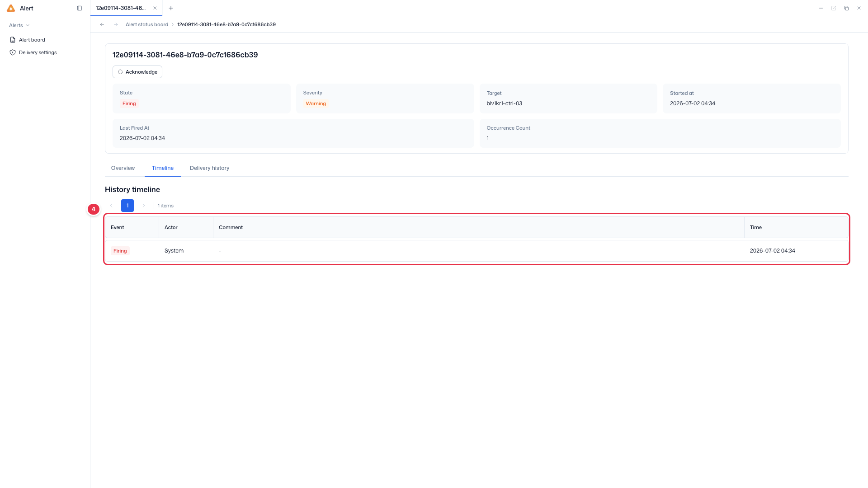
Task: Open the Delivery history tab
Action: point(209,168)
